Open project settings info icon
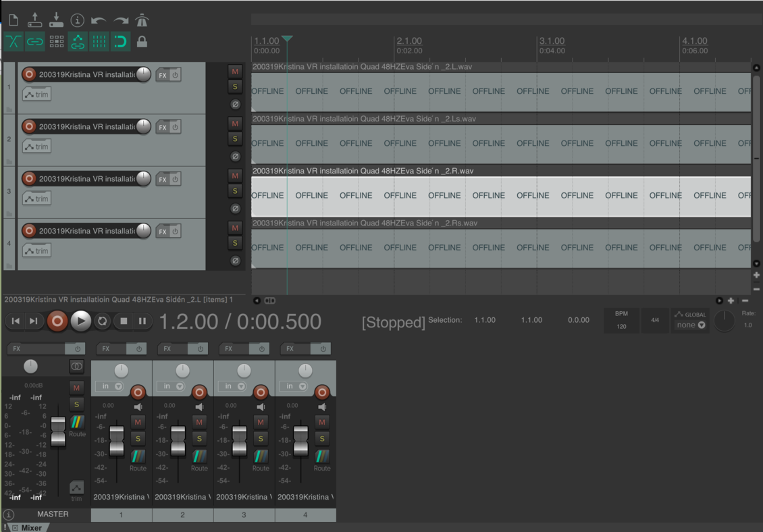 78,20
